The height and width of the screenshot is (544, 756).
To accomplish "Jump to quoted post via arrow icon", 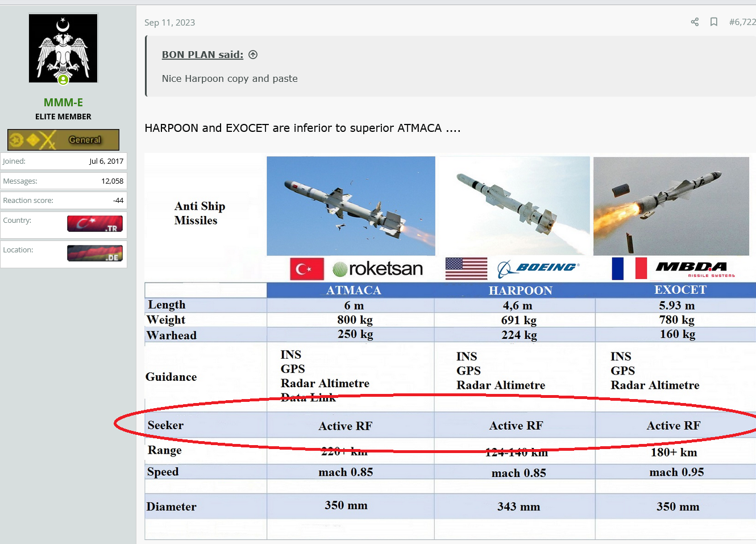I will coord(253,55).
